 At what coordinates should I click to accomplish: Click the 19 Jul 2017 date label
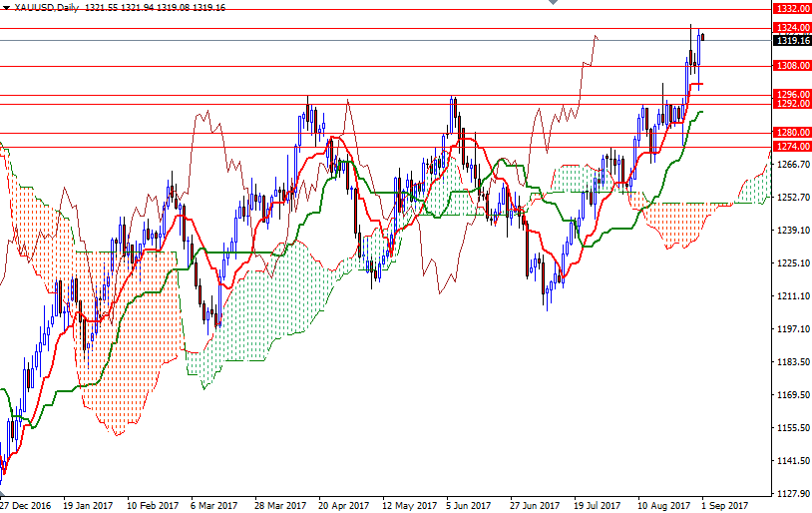point(597,505)
